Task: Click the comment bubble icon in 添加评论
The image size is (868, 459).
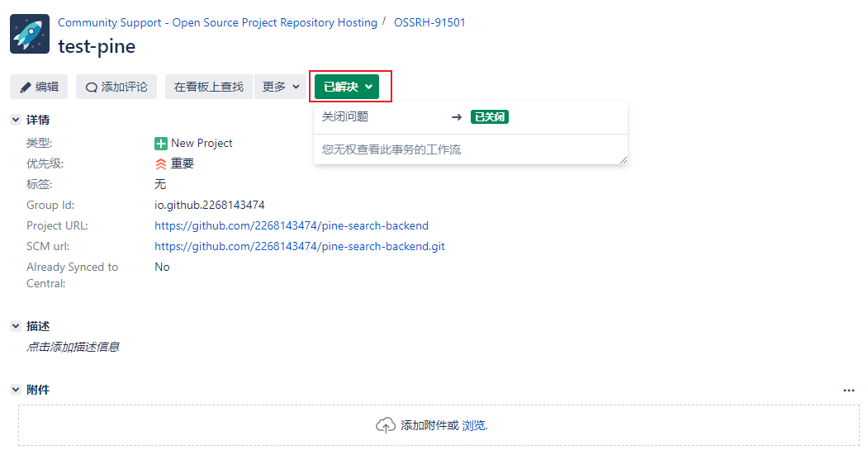Action: (92, 88)
